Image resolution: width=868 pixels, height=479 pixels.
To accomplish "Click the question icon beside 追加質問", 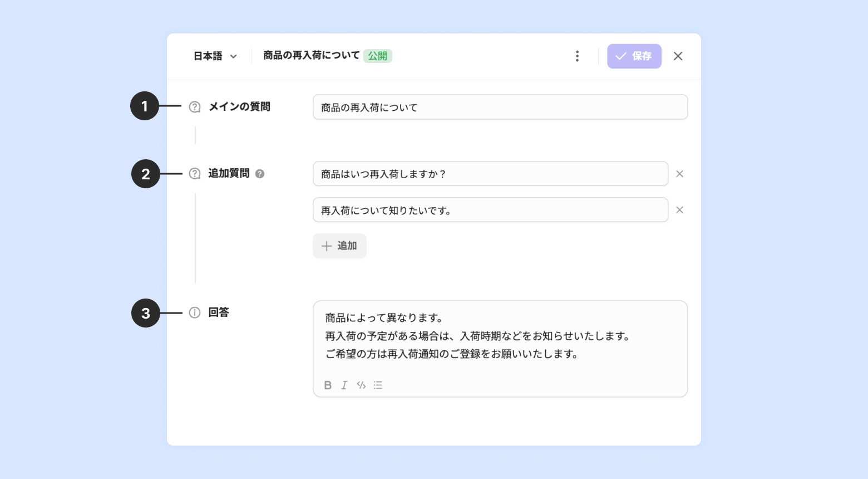I will click(195, 174).
